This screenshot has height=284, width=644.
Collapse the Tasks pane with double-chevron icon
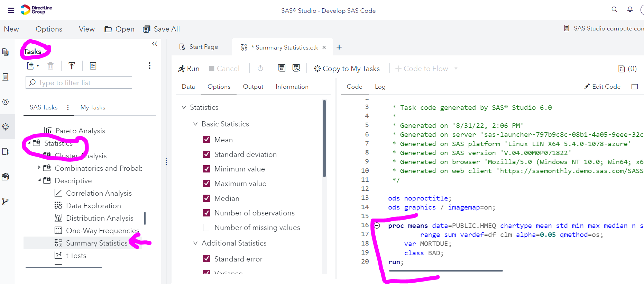(x=155, y=44)
